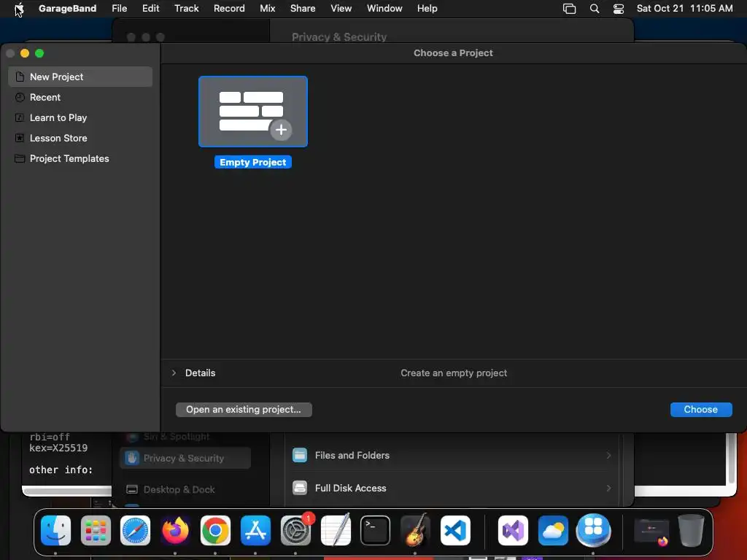This screenshot has height=560, width=747.
Task: Open the weather cloud app in Dock
Action: [553, 531]
